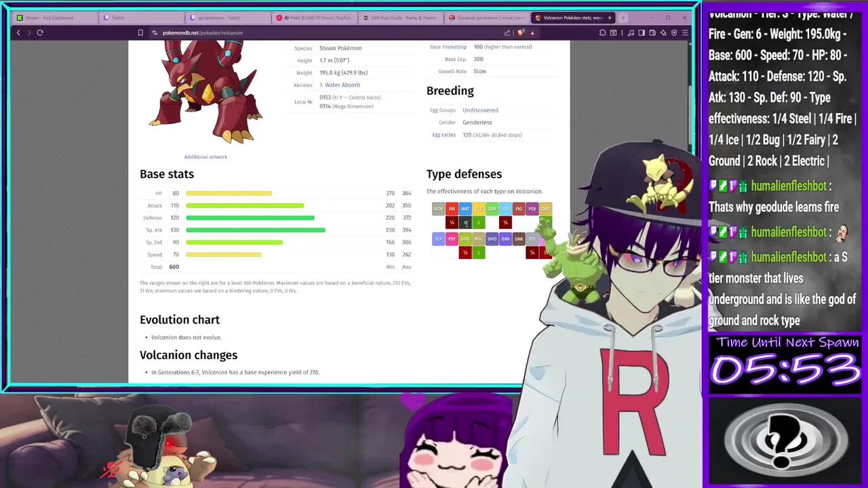
Task: Open a new browser tab
Action: click(x=624, y=18)
